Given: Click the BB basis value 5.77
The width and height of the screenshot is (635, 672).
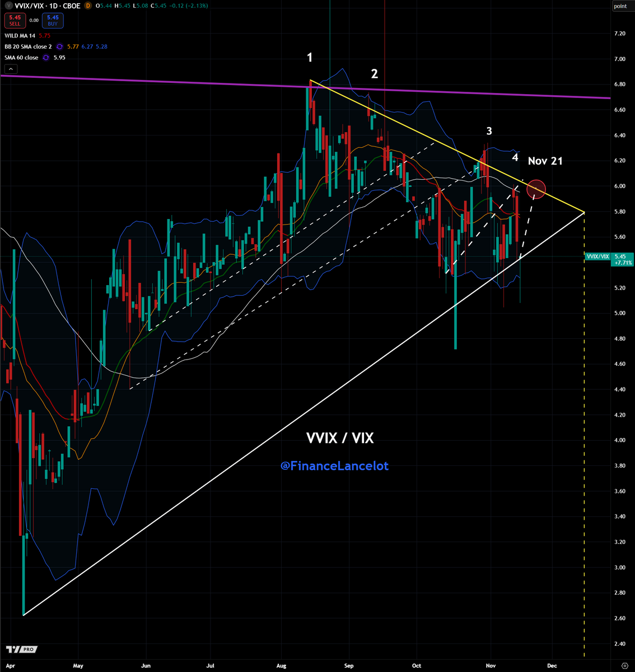Looking at the screenshot, I should pos(72,46).
